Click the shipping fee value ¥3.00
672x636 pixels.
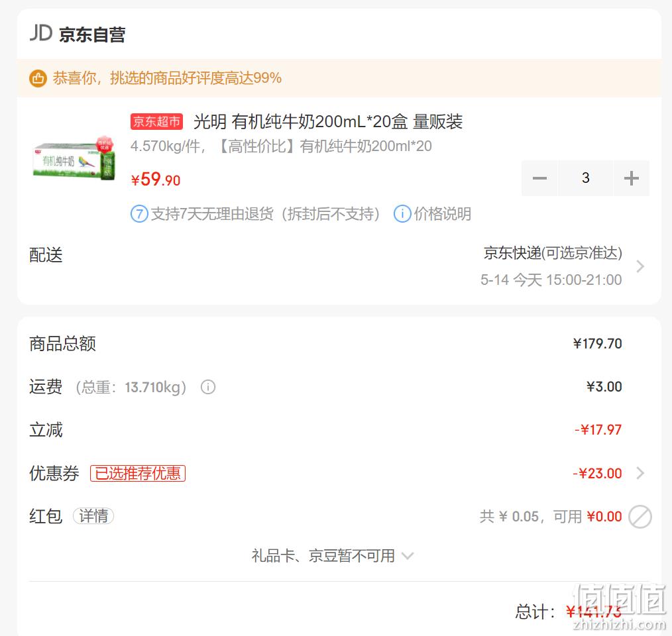(x=604, y=387)
